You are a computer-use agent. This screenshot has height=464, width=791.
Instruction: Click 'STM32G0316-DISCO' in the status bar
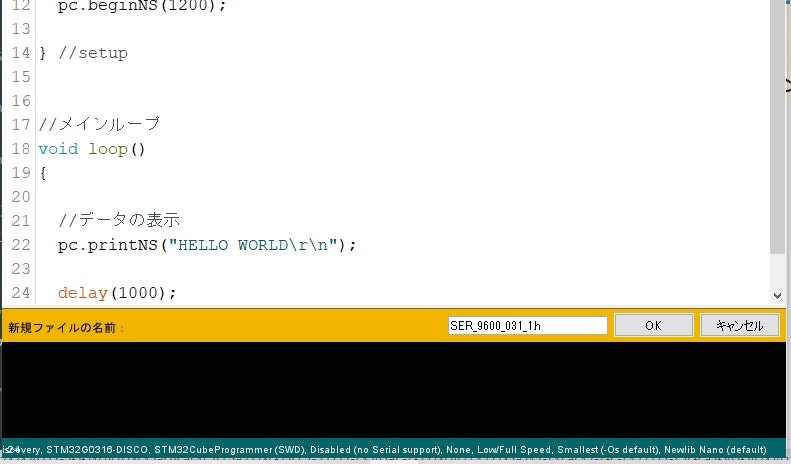click(x=97, y=450)
